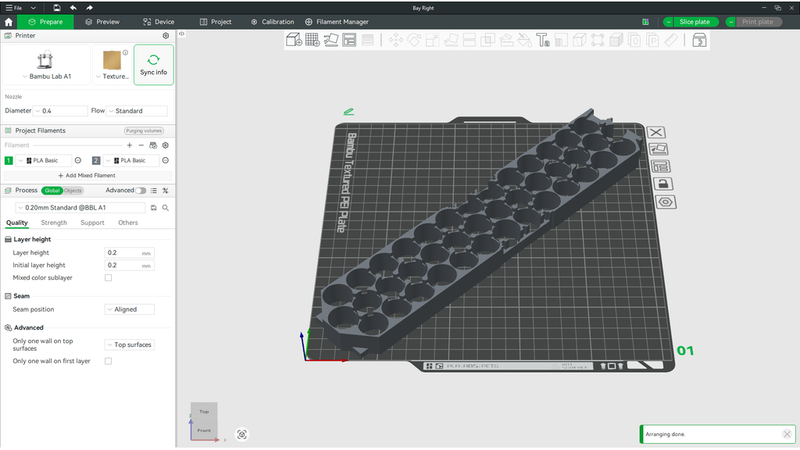
Task: Click the plate auto-orient icon
Action: click(x=658, y=149)
